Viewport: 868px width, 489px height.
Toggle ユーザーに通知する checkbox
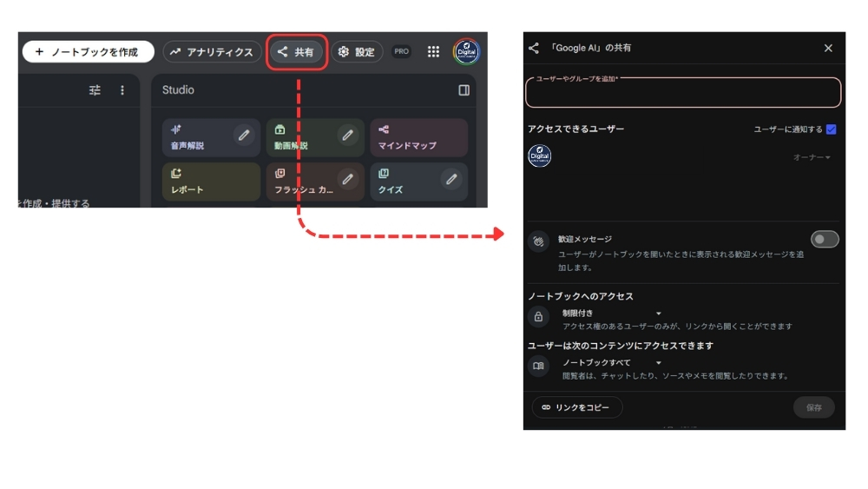(x=831, y=129)
